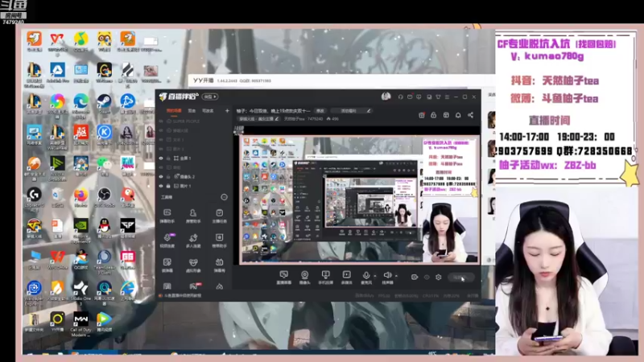The height and width of the screenshot is (362, 644).
Task: Launch the Kugou blue K music shortcut
Action: [105, 134]
